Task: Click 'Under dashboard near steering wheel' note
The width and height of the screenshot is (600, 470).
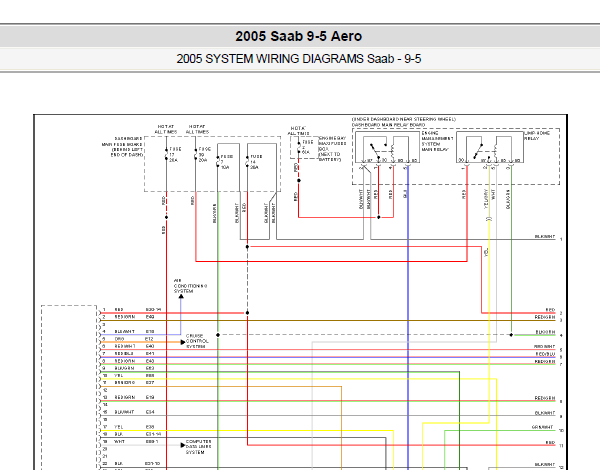Action: click(404, 119)
